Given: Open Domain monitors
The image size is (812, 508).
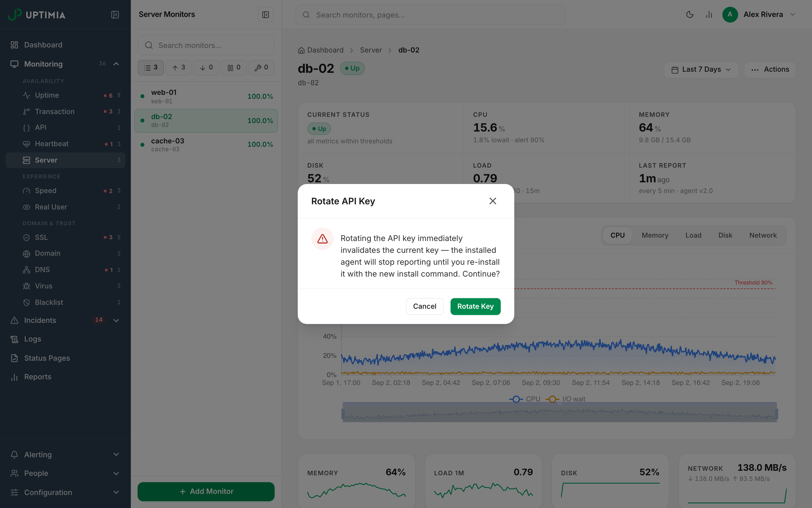Looking at the screenshot, I should click(65, 253).
